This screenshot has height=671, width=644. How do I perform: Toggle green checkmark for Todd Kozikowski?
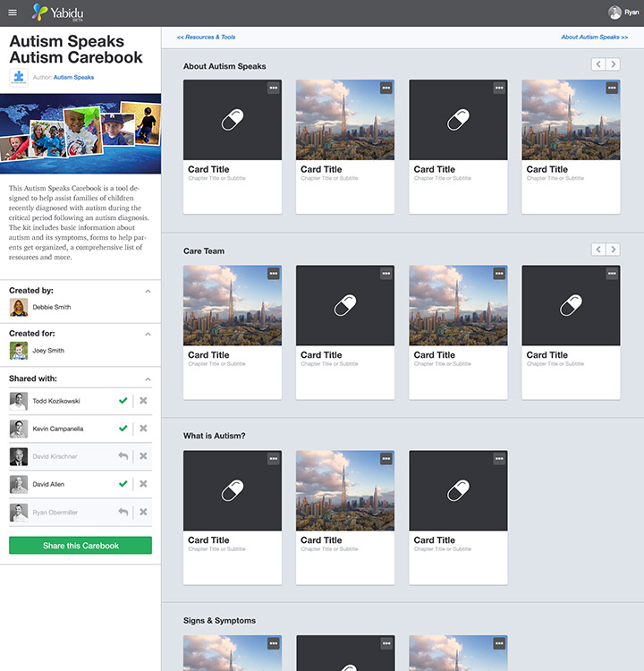pos(123,401)
